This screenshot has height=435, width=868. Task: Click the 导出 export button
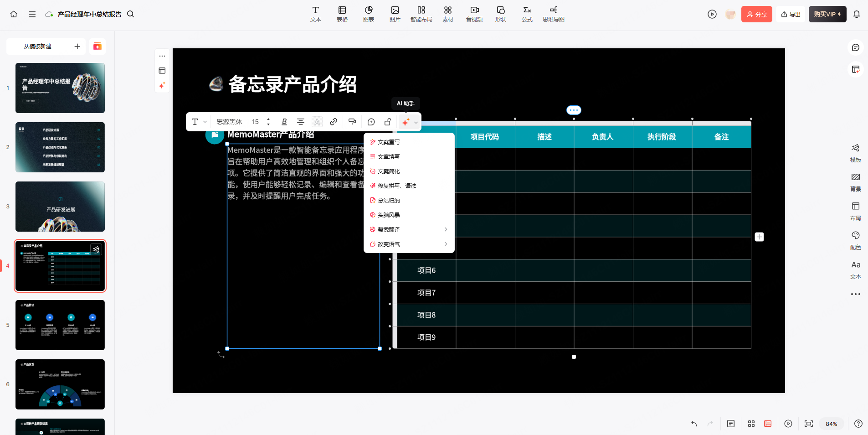791,14
